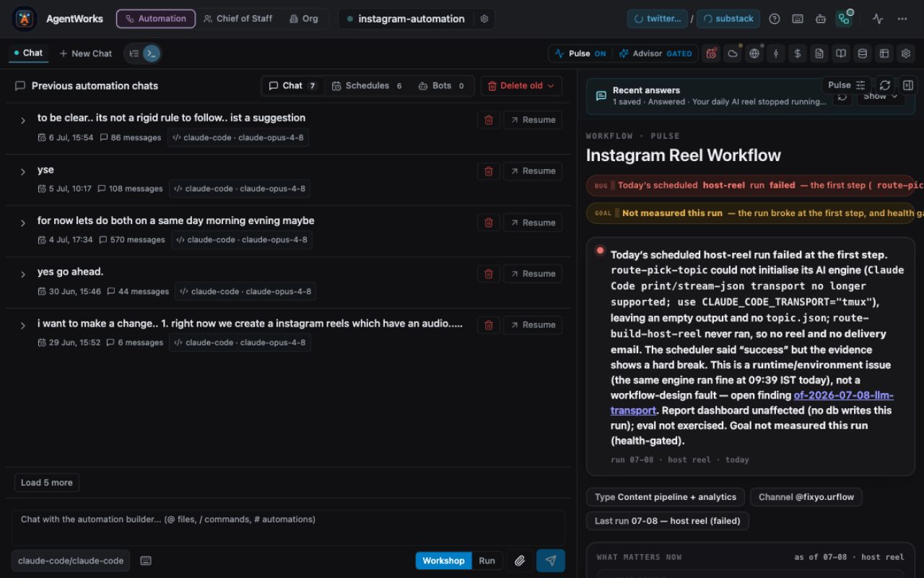Screen dimensions: 924x578
Task: Resume the 'for now lets do both' chat
Action: click(532, 223)
